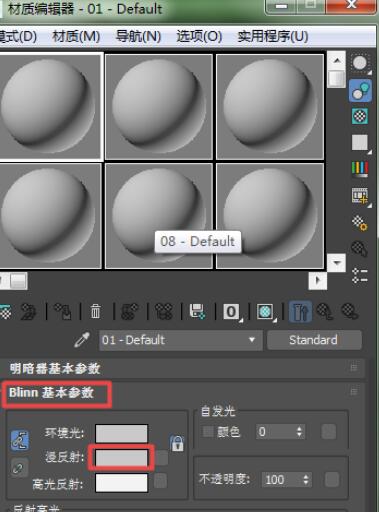This screenshot has height=512, width=379.
Task: Click the horizontal scrollbar thumb under sample slots
Action: [x=18, y=281]
